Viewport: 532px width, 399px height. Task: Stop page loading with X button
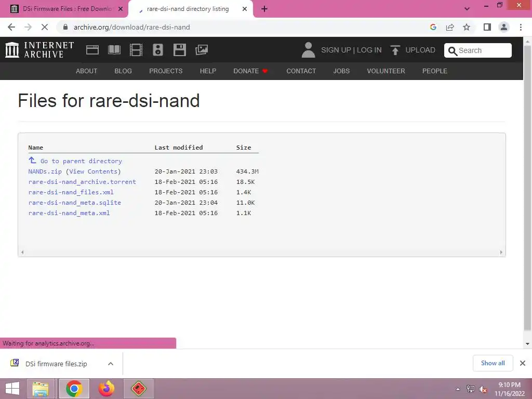coord(45,27)
